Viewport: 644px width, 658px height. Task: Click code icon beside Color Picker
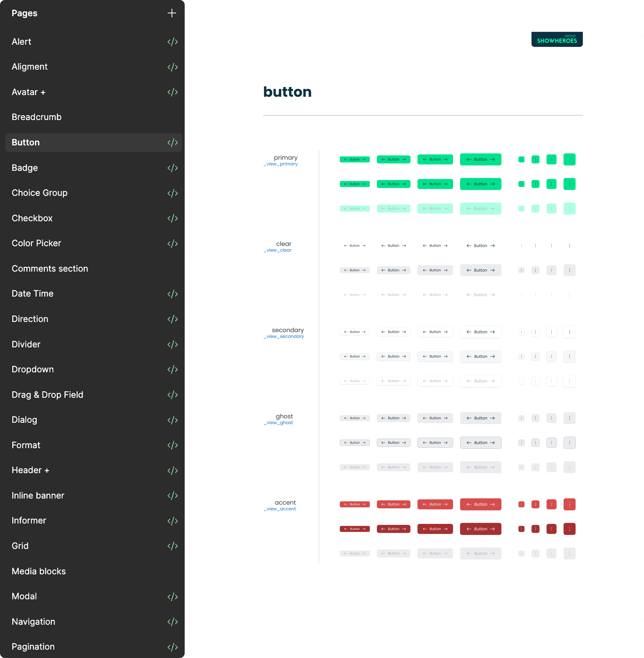click(172, 244)
